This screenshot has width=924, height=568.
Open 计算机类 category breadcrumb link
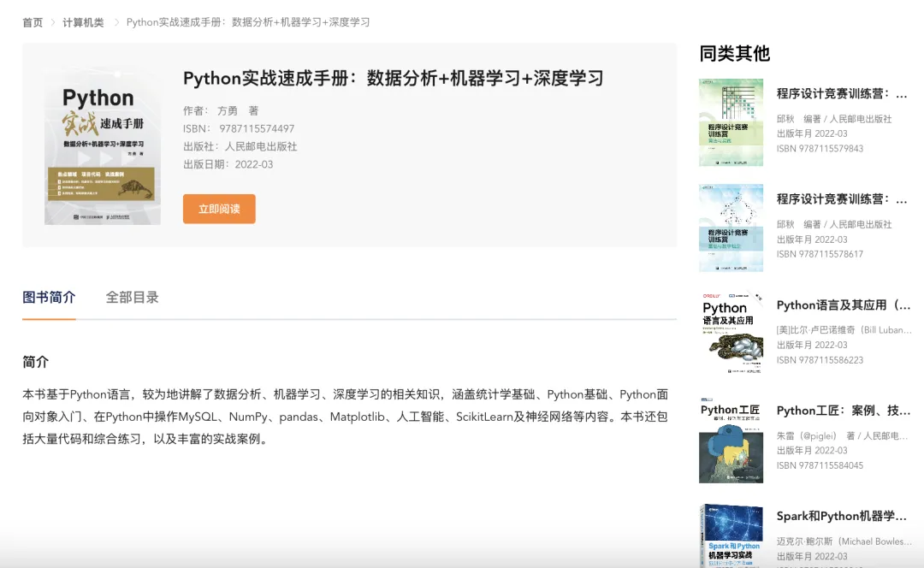point(83,22)
